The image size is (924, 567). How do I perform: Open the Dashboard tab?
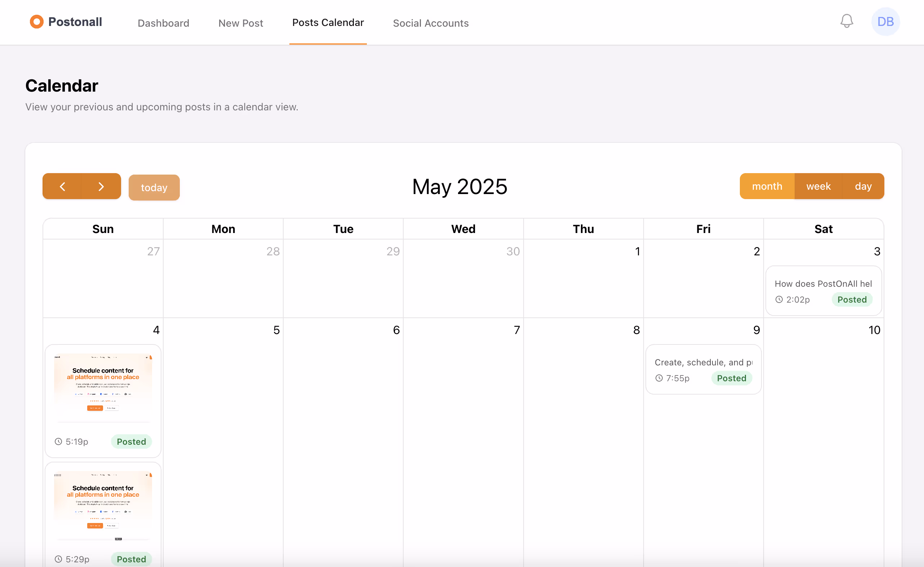tap(164, 23)
